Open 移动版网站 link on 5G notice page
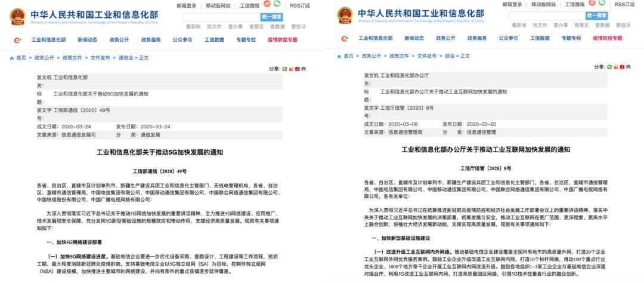644x283 pixels. (218, 6)
